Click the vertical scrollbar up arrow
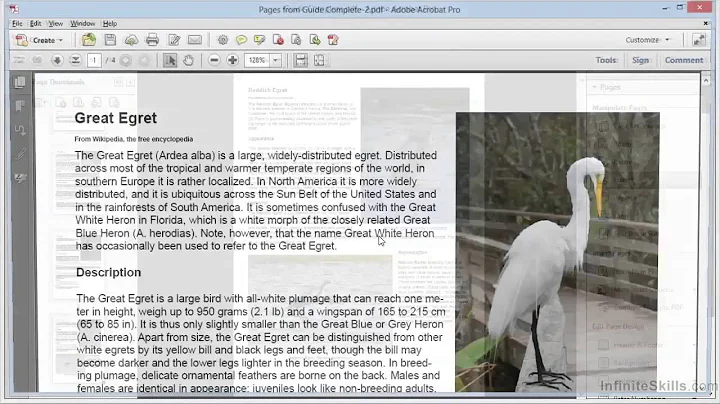Image resolution: width=720 pixels, height=404 pixels. pos(706,80)
